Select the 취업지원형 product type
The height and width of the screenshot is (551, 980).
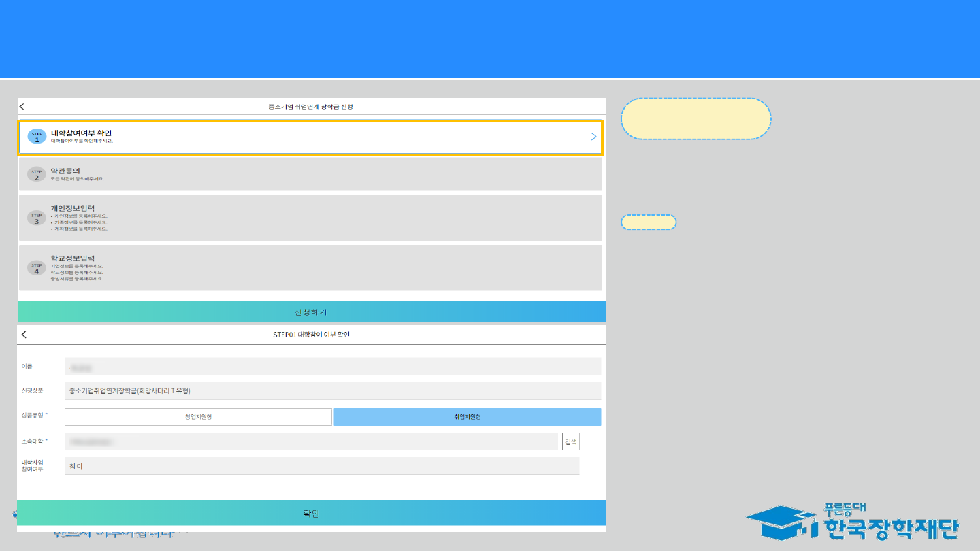click(468, 417)
